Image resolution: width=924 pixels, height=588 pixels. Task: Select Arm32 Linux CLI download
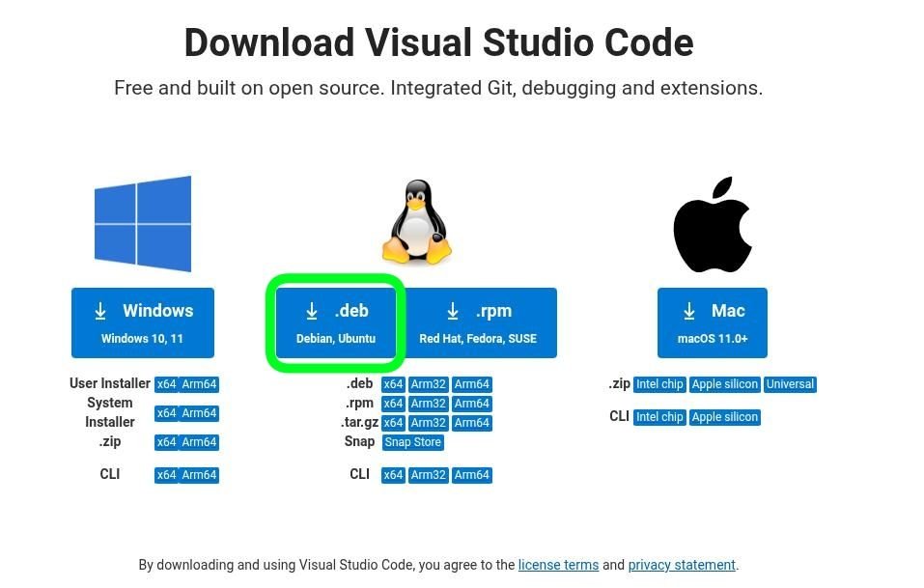click(x=428, y=475)
